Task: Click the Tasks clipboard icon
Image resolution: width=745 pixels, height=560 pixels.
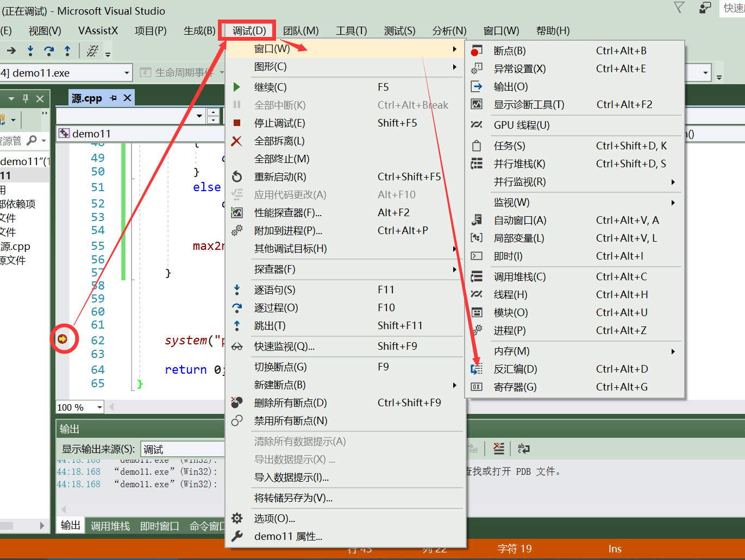Action: [476, 146]
